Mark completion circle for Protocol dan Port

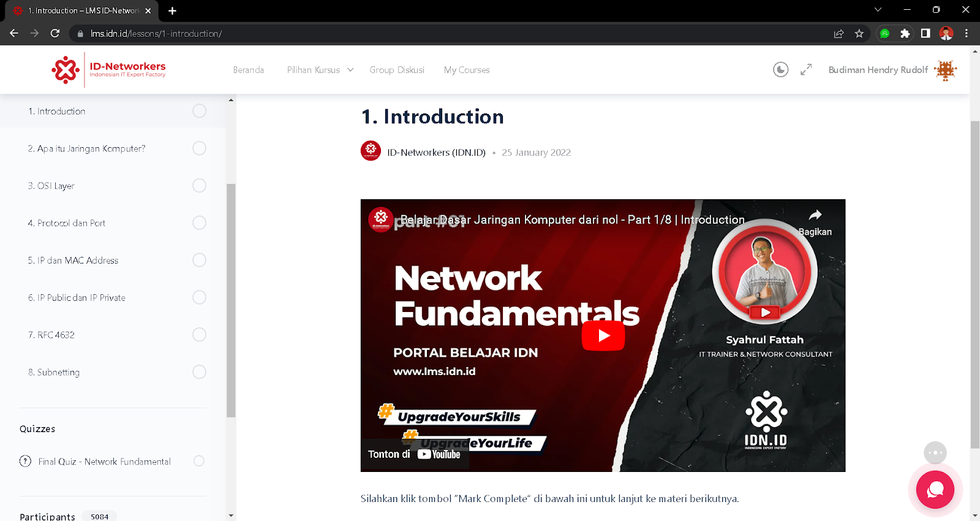199,222
